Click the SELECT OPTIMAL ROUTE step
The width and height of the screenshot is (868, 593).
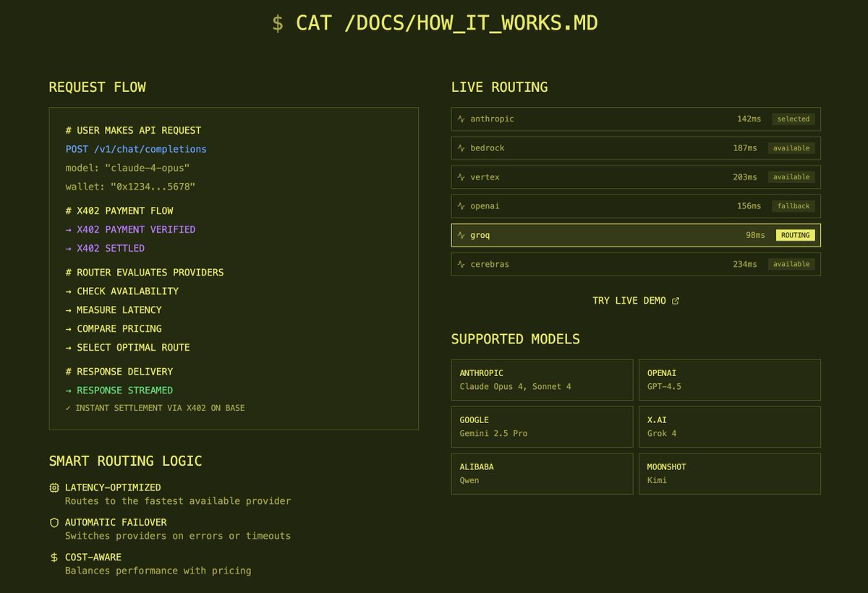coord(127,347)
